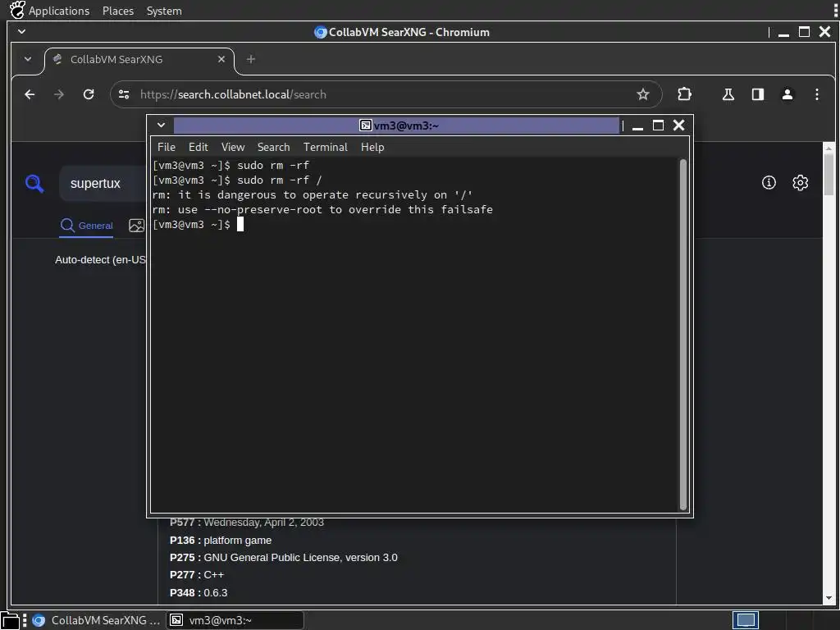Click the '--no-preserve-root' warning line in terminal
The image size is (840, 630).
coord(322,209)
